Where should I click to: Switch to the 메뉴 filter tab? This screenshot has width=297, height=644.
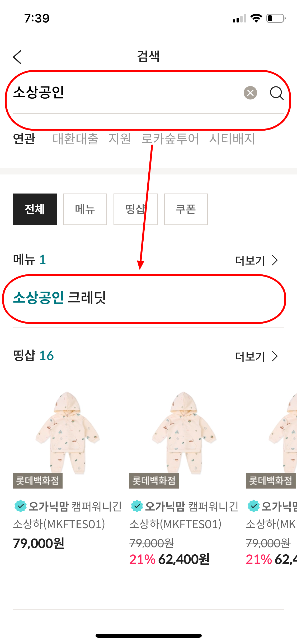[x=85, y=209]
